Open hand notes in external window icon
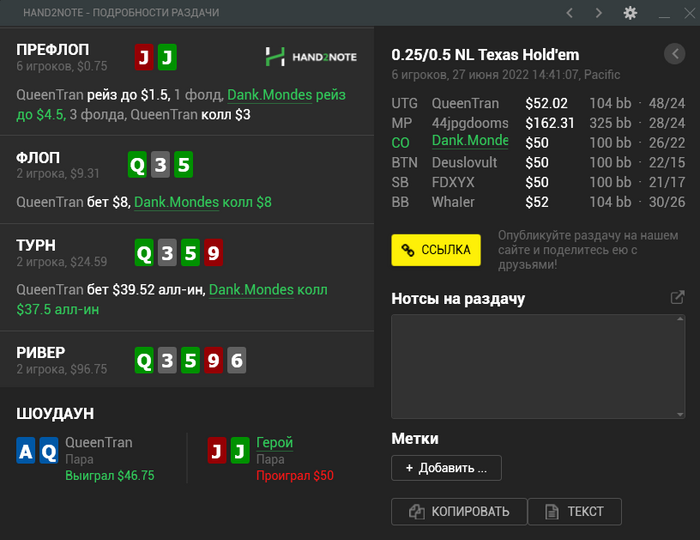Viewport: 700px width, 540px height. 677,297
